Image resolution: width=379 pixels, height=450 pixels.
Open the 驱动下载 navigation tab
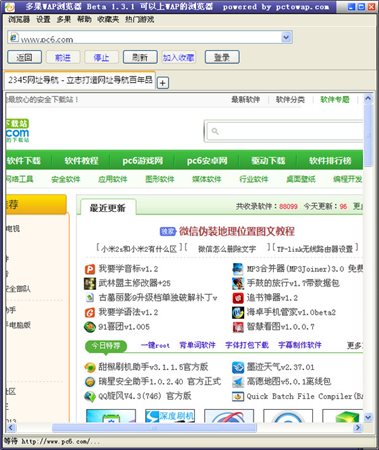(x=268, y=161)
